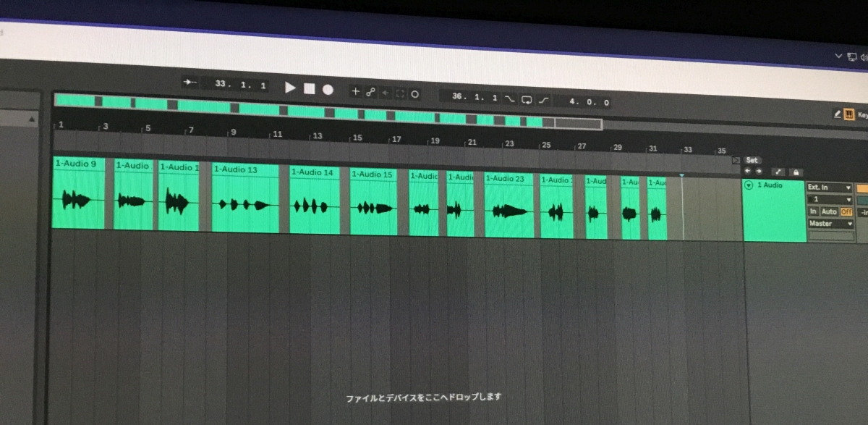Click the arrangement overview bar above the ruler

[325, 111]
